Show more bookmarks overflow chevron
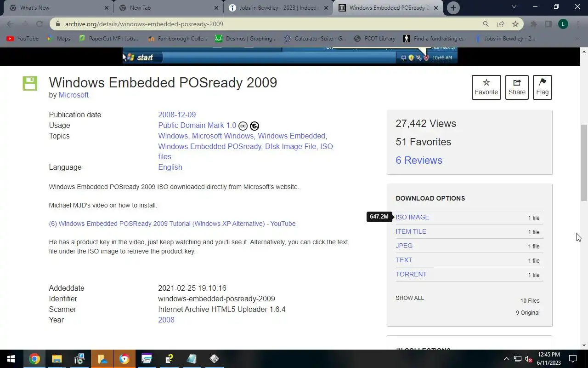 [578, 39]
